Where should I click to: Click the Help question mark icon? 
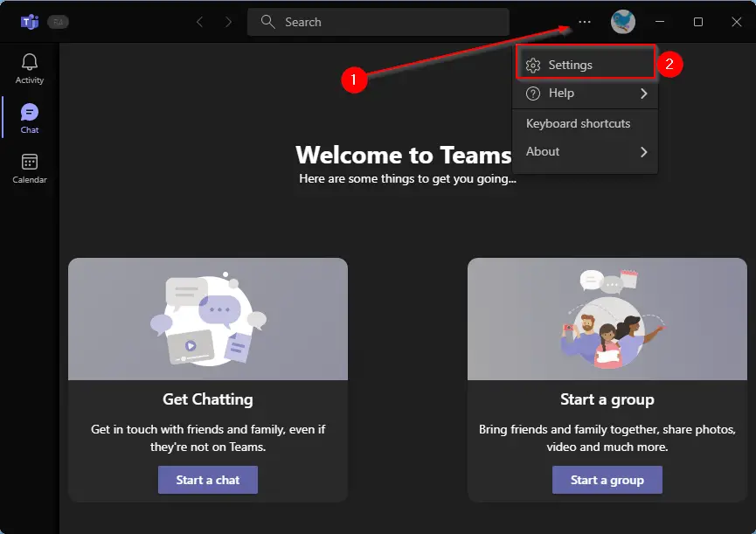533,94
